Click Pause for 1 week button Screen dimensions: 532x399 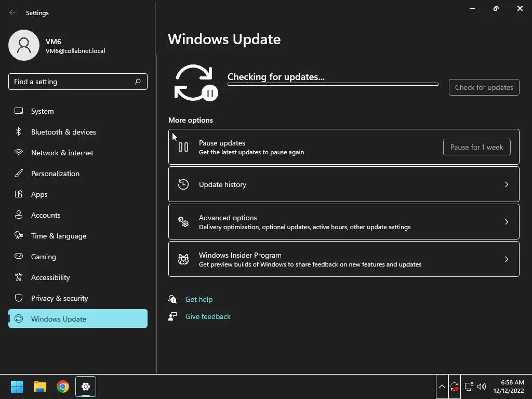(x=477, y=147)
